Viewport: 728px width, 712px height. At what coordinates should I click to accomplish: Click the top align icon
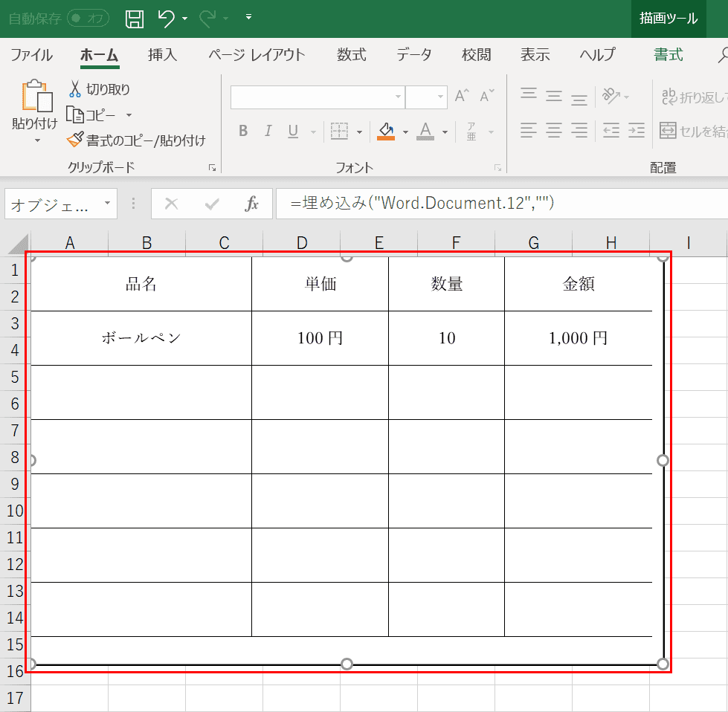(529, 95)
